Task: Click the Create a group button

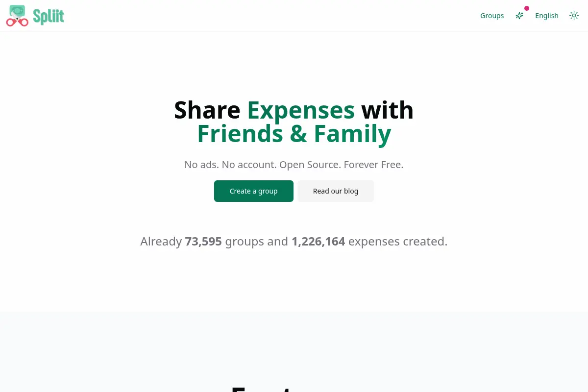Action: click(254, 191)
